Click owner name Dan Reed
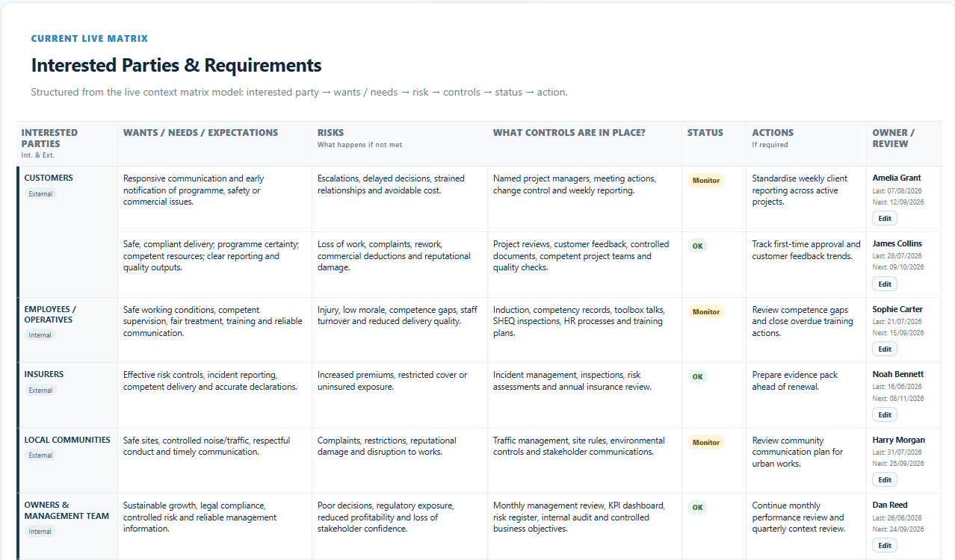955x560 pixels. 890,505
